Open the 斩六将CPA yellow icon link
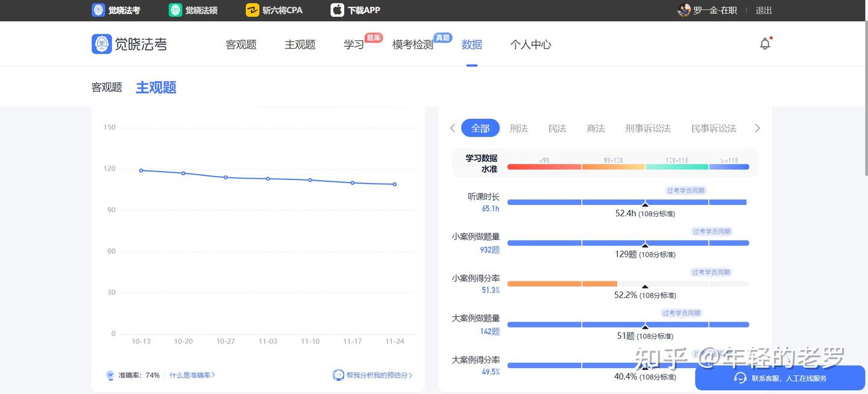Screen dimensions: 868x394 pos(253,10)
